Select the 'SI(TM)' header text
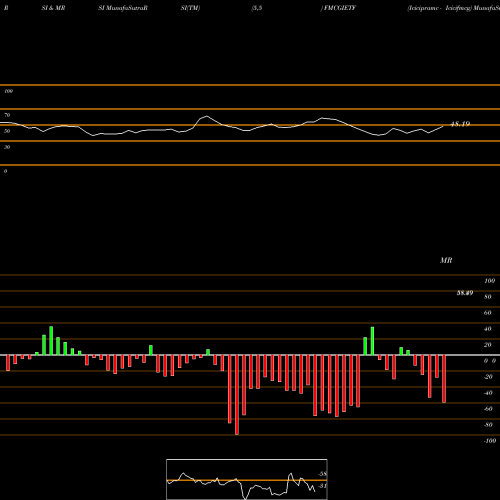Image resolution: width=500 pixels, height=500 pixels. (x=190, y=8)
